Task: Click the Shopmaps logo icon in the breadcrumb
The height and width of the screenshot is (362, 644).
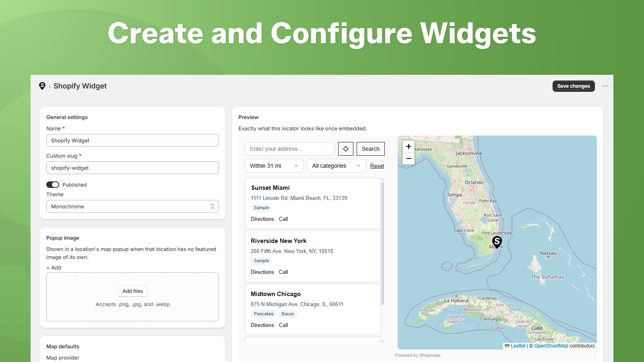Action: coord(42,86)
